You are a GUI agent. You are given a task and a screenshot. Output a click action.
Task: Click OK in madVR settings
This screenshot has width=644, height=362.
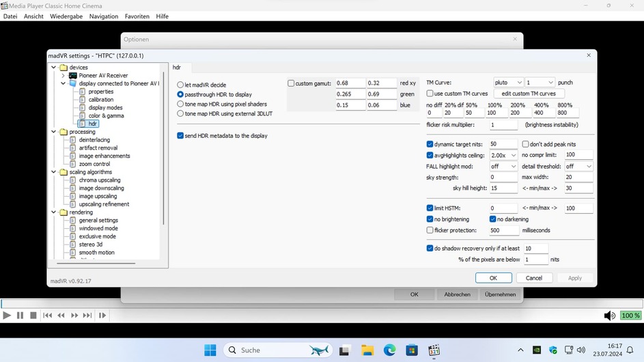494,278
